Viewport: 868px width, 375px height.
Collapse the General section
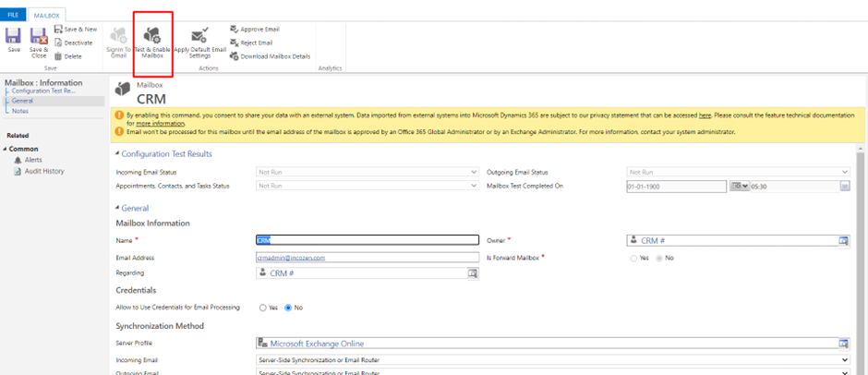click(x=117, y=208)
